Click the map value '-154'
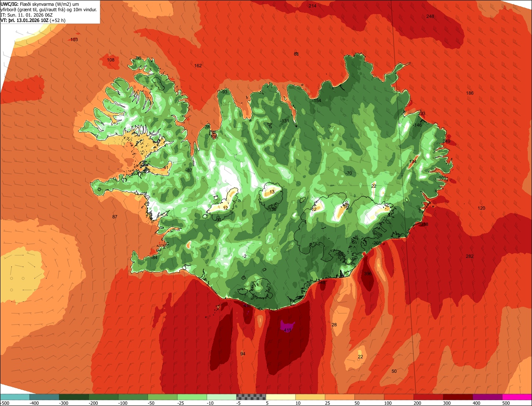This screenshot has height=406, width=532. [317, 101]
